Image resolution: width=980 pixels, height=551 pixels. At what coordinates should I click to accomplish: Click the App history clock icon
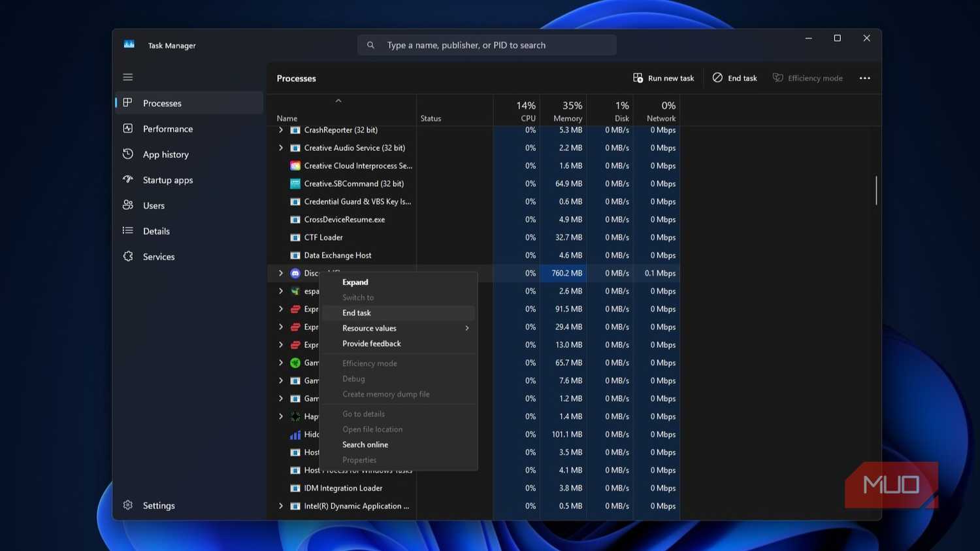point(128,154)
